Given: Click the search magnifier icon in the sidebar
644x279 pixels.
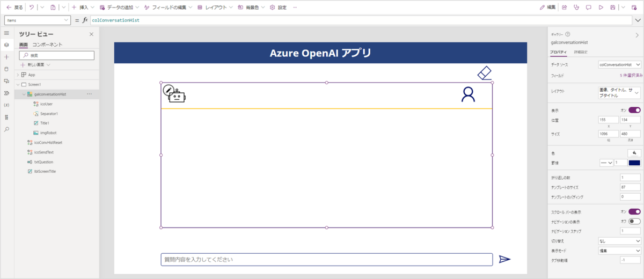Looking at the screenshot, I should point(6,129).
